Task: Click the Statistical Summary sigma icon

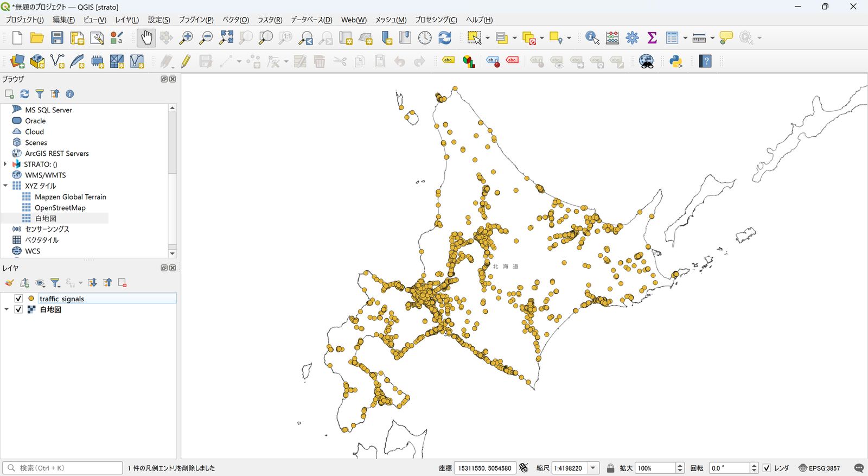Action: 652,37
